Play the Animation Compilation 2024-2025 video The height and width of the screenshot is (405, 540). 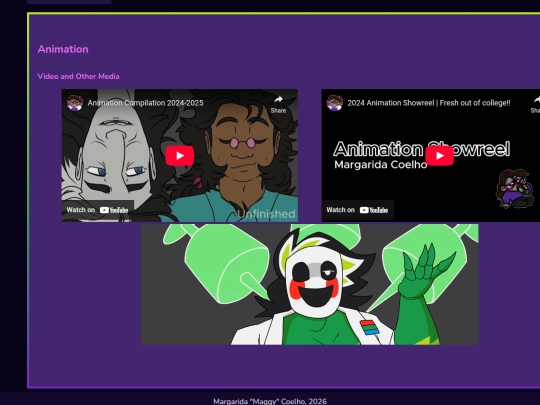(179, 156)
